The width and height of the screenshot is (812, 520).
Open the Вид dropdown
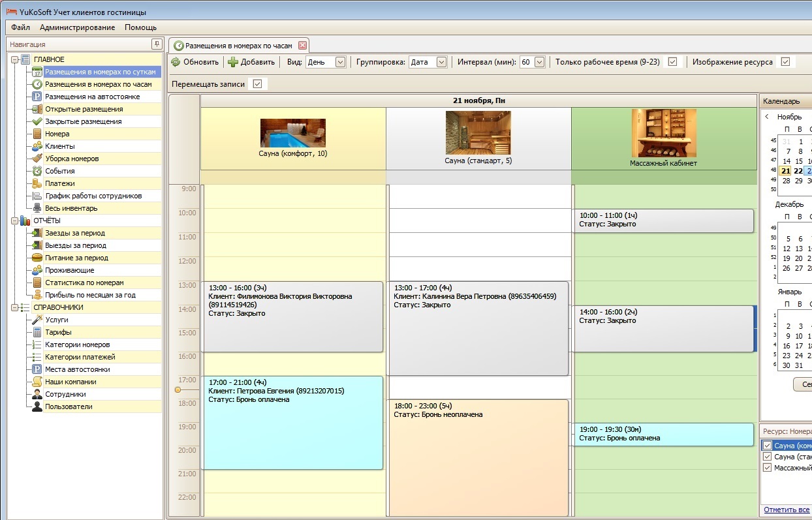coord(340,62)
